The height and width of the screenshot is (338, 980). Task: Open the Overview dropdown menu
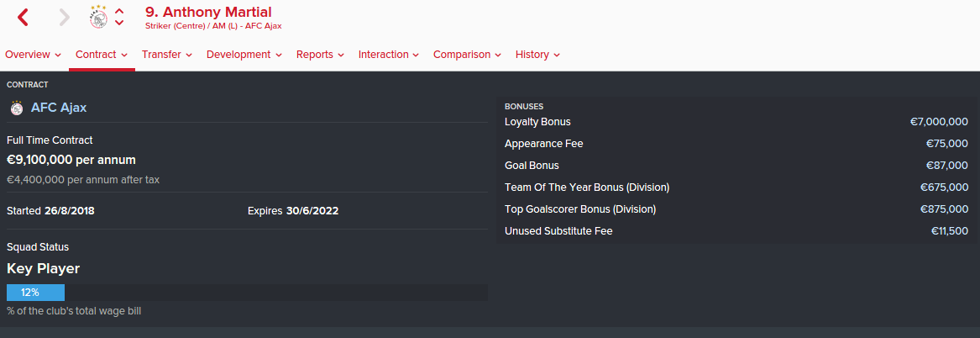coord(33,55)
